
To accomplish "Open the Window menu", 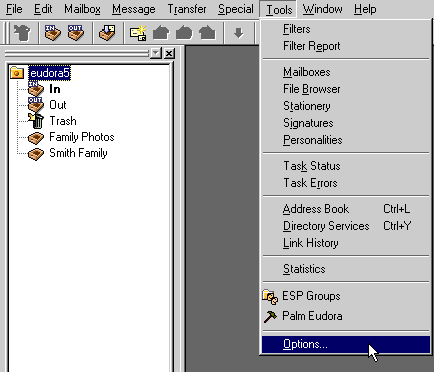I will [322, 9].
